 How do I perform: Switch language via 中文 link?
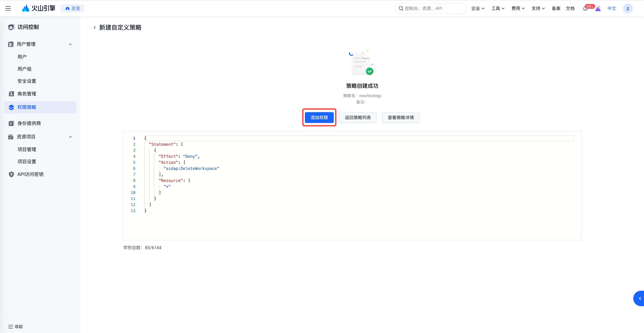coord(612,9)
